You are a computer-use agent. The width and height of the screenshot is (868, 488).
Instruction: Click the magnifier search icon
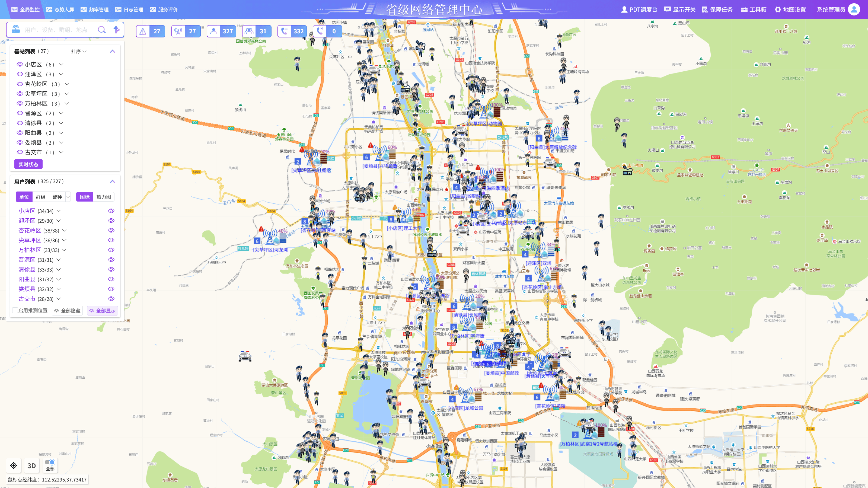pos(101,30)
